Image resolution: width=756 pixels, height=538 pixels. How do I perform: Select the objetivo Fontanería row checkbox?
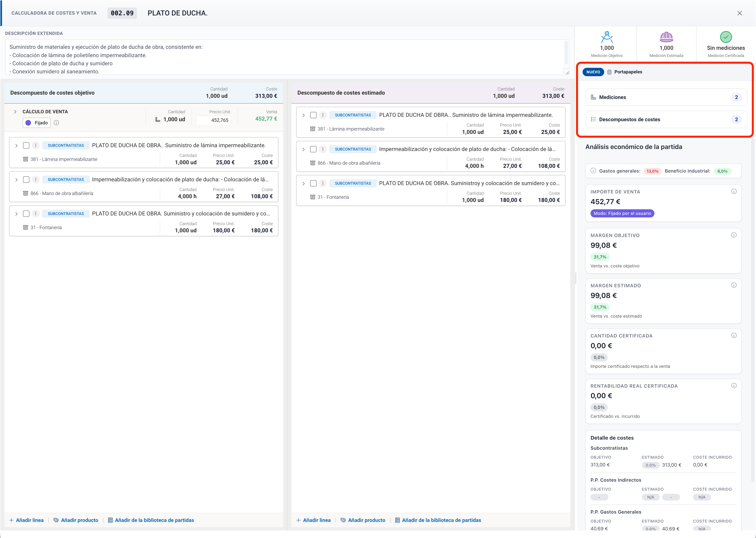[x=26, y=214]
